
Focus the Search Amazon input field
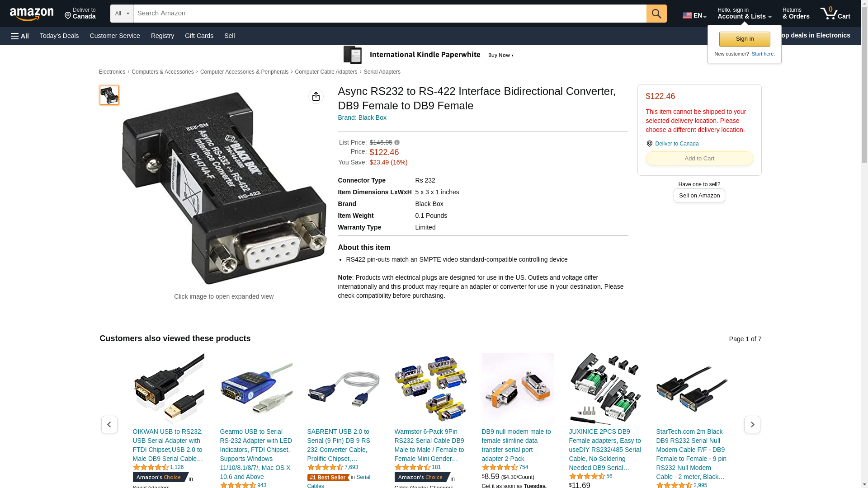390,14
